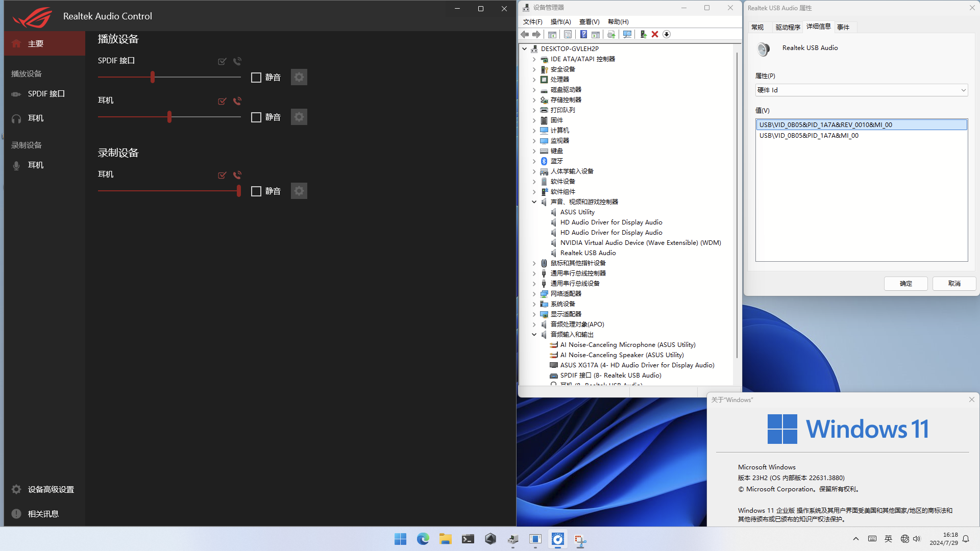Click disable device down-arrow toolbar icon

pos(667,34)
